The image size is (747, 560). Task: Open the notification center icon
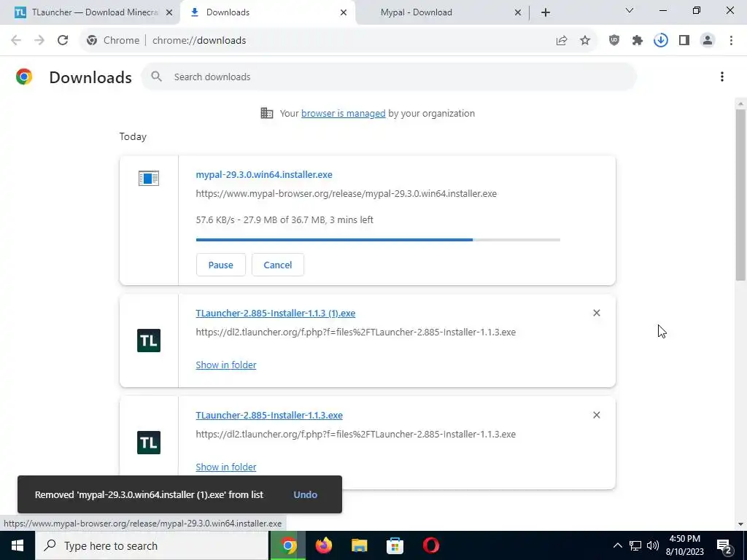click(x=724, y=546)
